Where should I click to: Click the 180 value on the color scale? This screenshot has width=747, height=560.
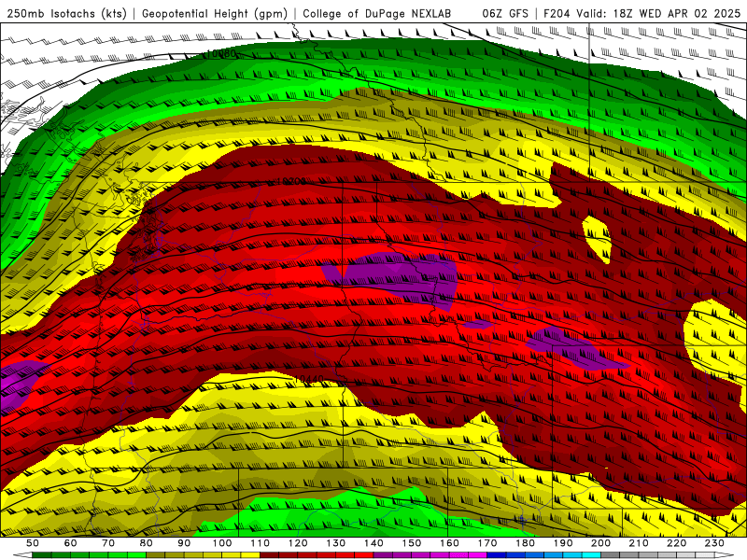pos(525,543)
